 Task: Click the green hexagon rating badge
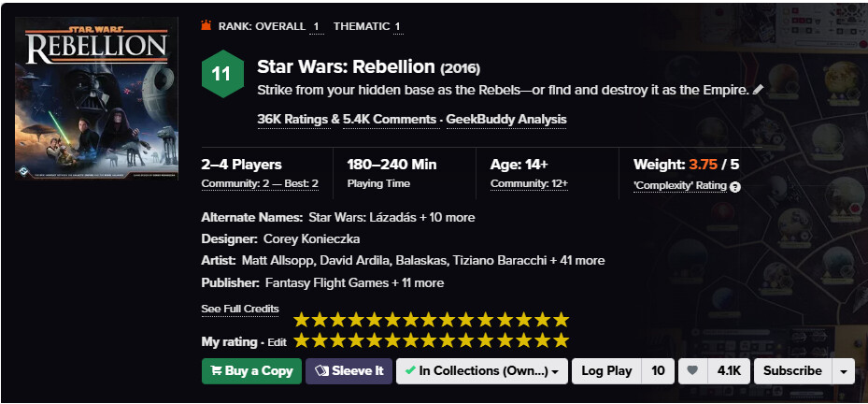[x=221, y=74]
